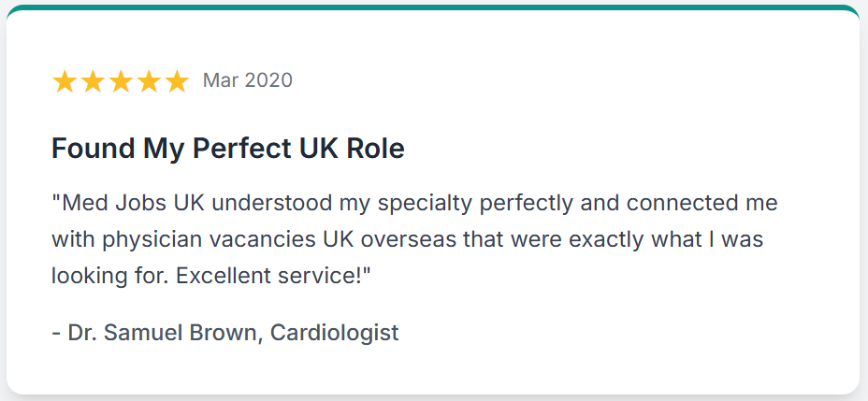
Task: Select the words connected me in the review
Action: point(702,203)
